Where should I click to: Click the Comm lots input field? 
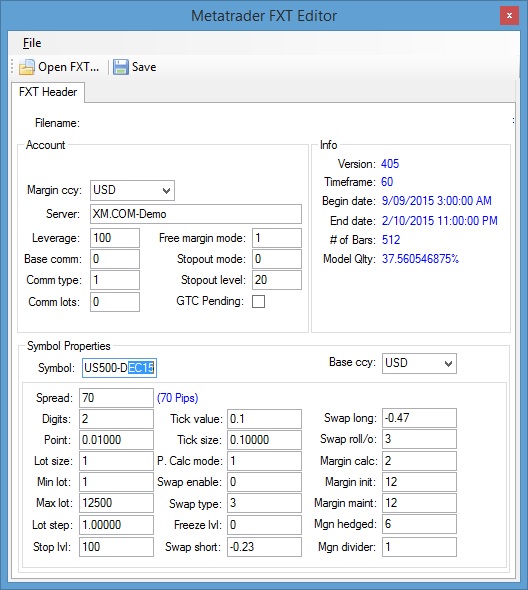point(115,302)
